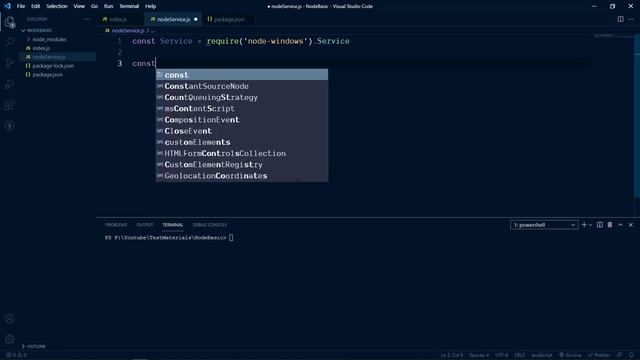Choose the CompositionEvent suggestion
Screen dimensions: 640x360
click(242, 120)
